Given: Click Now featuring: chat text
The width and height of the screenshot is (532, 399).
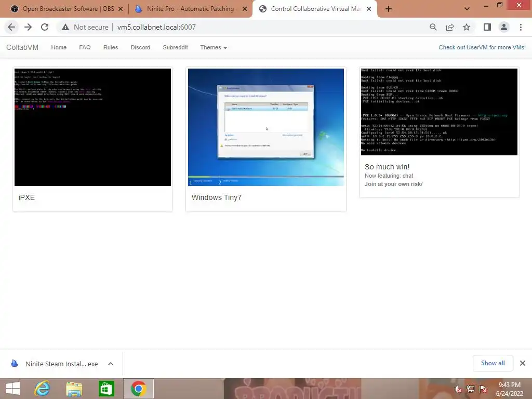Looking at the screenshot, I should (x=389, y=176).
